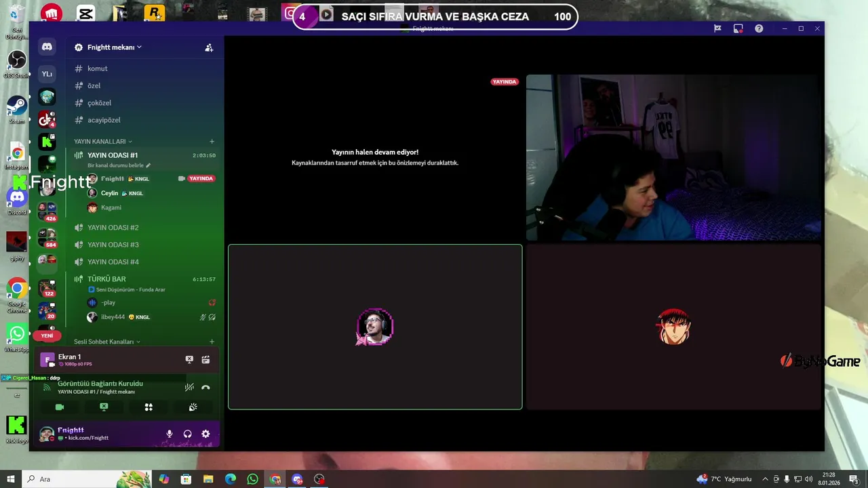Mute the microphone in user panel

(170, 434)
